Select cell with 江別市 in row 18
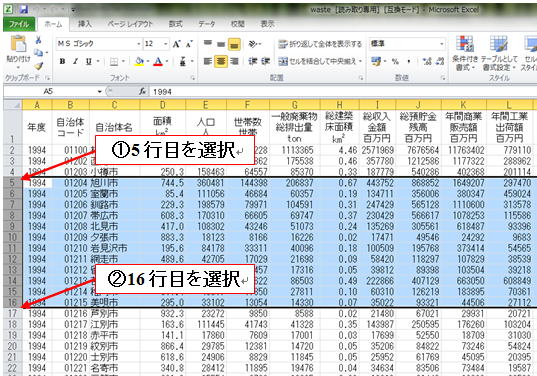This screenshot has width=537, height=376. click(x=115, y=324)
